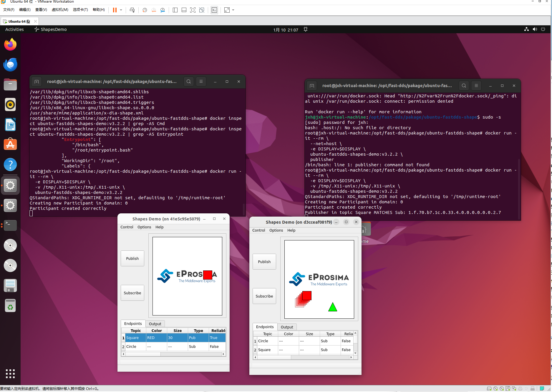Take a snapshot of the virtual machine
The height and width of the screenshot is (392, 552).
pyautogui.click(x=145, y=10)
